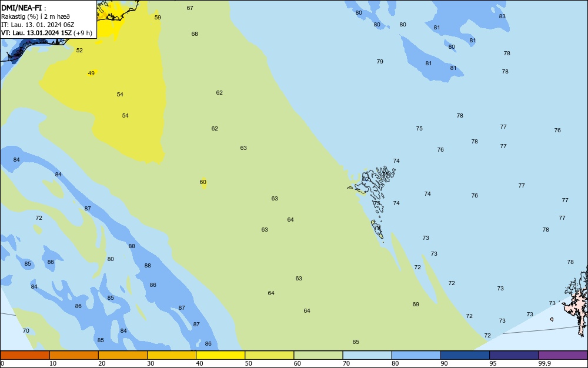Screen dimensions: 588x368
Task: Select the 40–50 bright yellow legend swatch
Action: pos(220,355)
